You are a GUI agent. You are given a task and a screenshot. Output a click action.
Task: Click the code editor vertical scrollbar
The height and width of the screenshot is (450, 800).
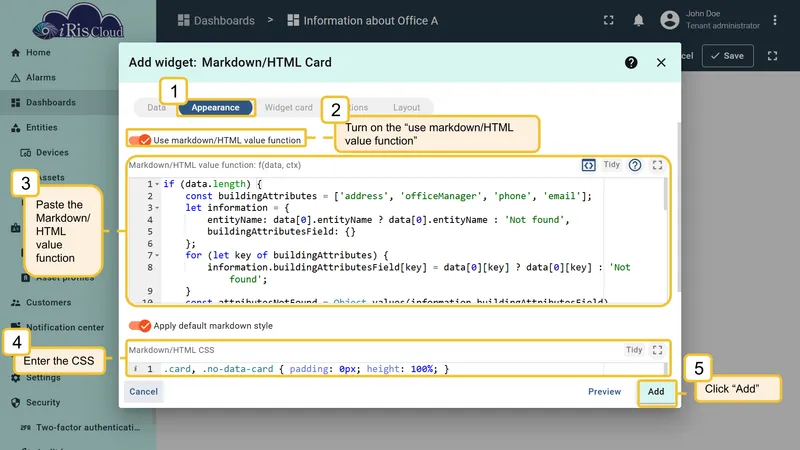click(665, 194)
